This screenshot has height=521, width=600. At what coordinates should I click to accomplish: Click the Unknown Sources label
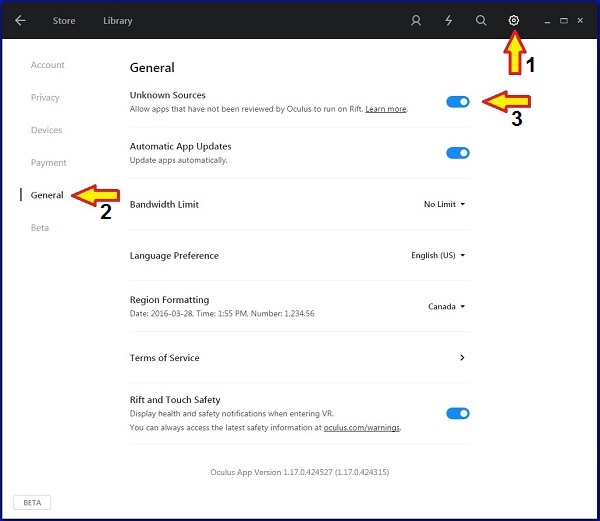tap(168, 95)
